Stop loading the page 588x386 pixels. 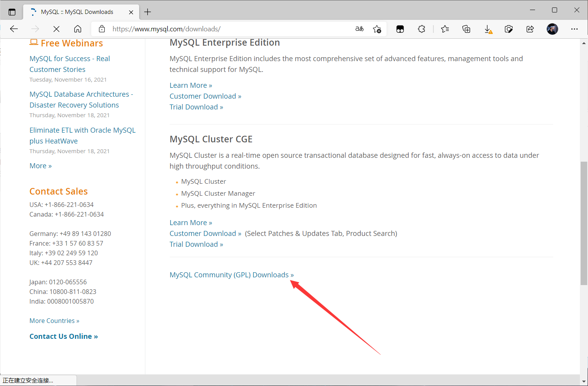pos(56,29)
